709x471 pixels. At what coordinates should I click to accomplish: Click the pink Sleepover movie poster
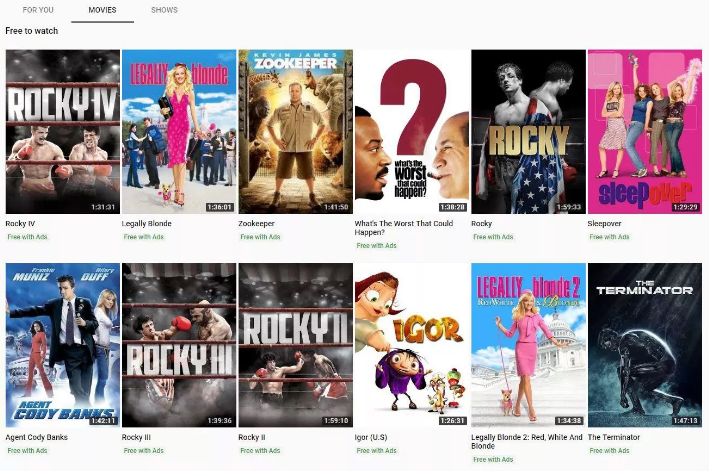pyautogui.click(x=645, y=132)
